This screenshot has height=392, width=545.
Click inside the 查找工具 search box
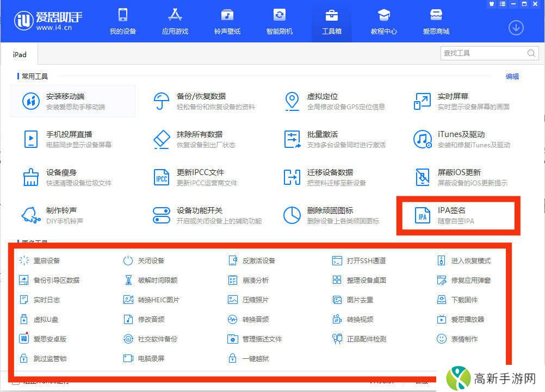484,53
